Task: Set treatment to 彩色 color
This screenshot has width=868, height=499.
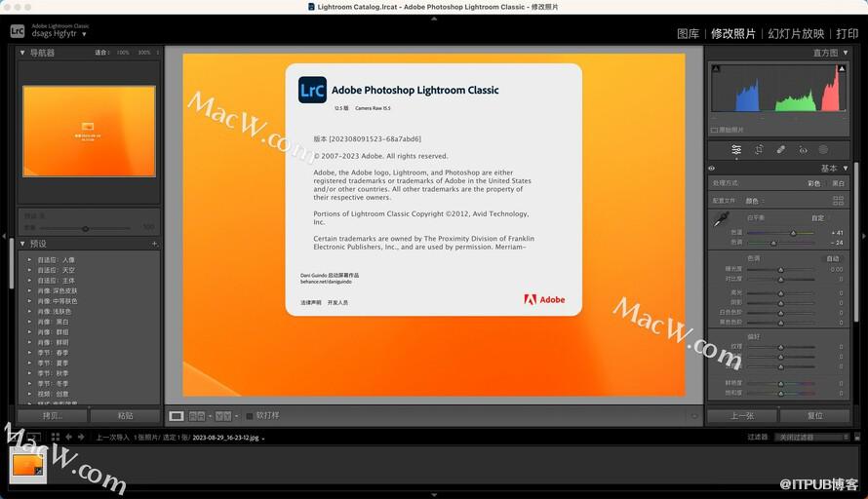Action: [x=813, y=183]
